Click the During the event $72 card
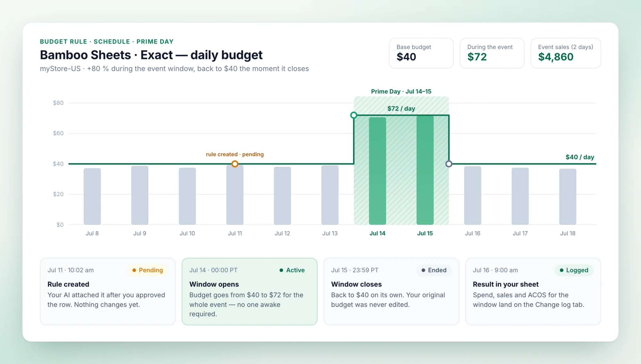Screen dimensions: 641x364 tap(492, 53)
